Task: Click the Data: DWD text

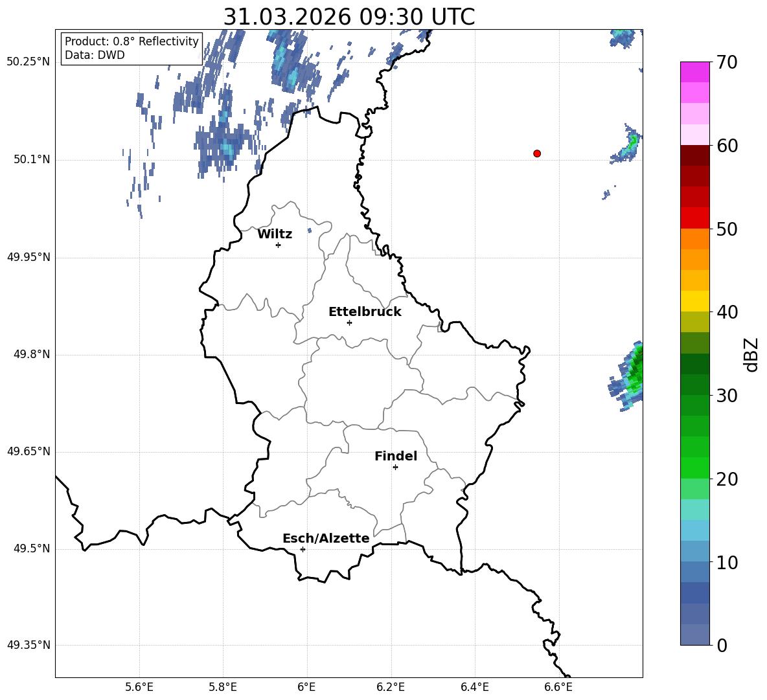Action: click(95, 55)
